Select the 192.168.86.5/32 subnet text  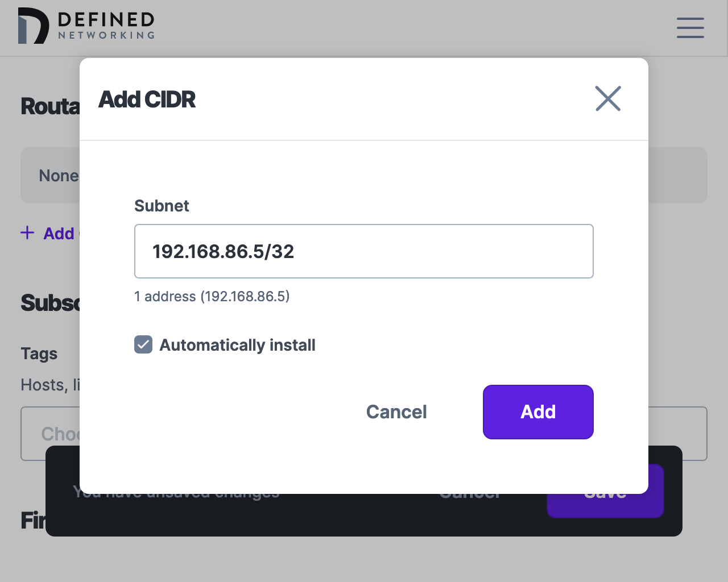coord(223,251)
